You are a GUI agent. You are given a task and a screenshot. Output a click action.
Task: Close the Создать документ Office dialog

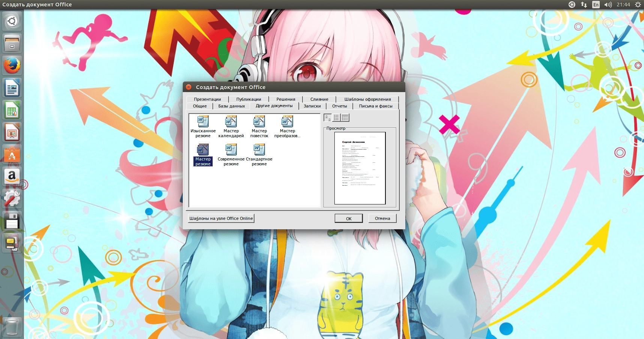click(189, 87)
